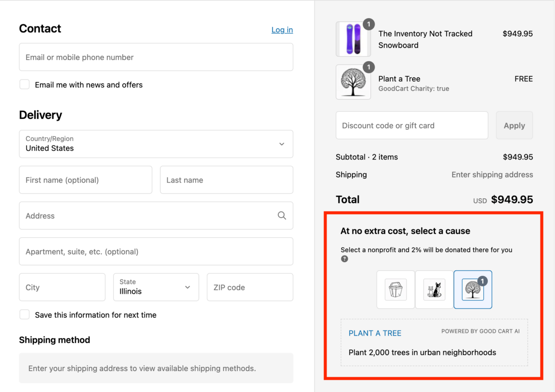This screenshot has width=555, height=392.
Task: Select the tree cause tile in the donation picker
Action: pyautogui.click(x=473, y=289)
